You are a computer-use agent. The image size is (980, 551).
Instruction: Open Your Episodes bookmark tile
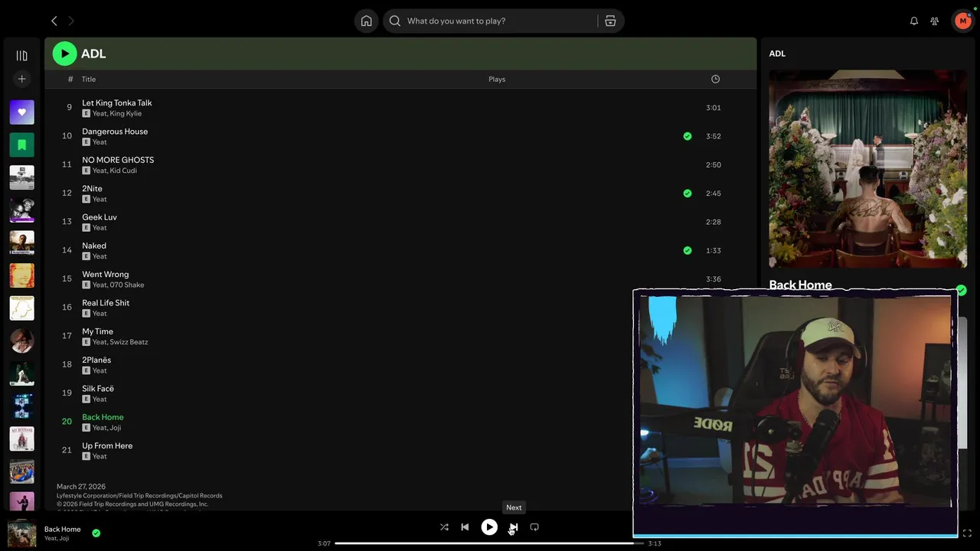(21, 145)
